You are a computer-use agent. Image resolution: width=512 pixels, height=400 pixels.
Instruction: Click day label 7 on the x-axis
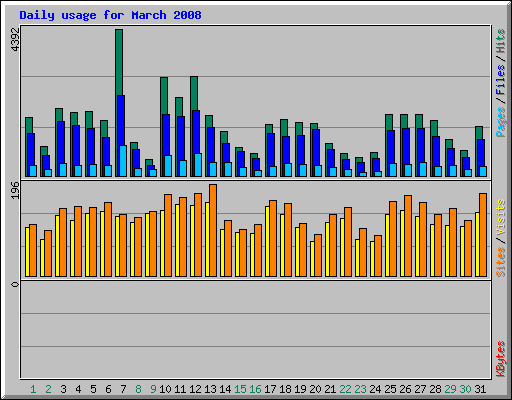[x=123, y=389]
